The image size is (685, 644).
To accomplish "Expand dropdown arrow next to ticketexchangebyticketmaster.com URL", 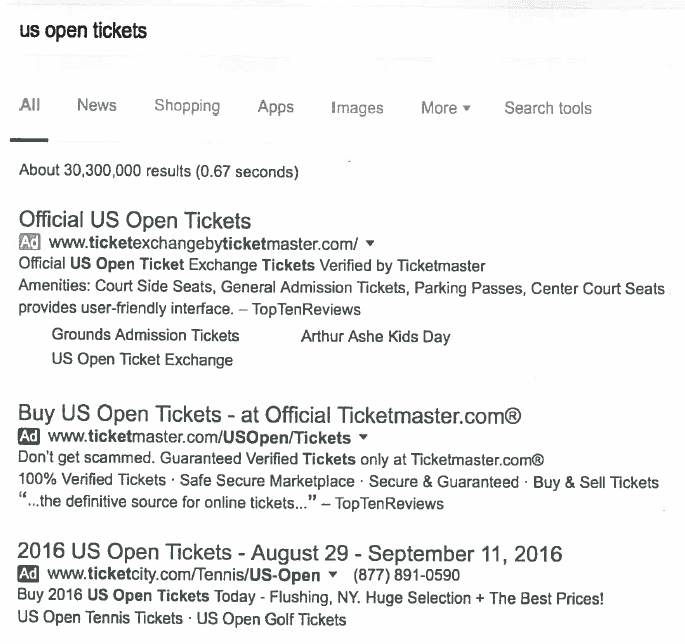I will tap(370, 243).
